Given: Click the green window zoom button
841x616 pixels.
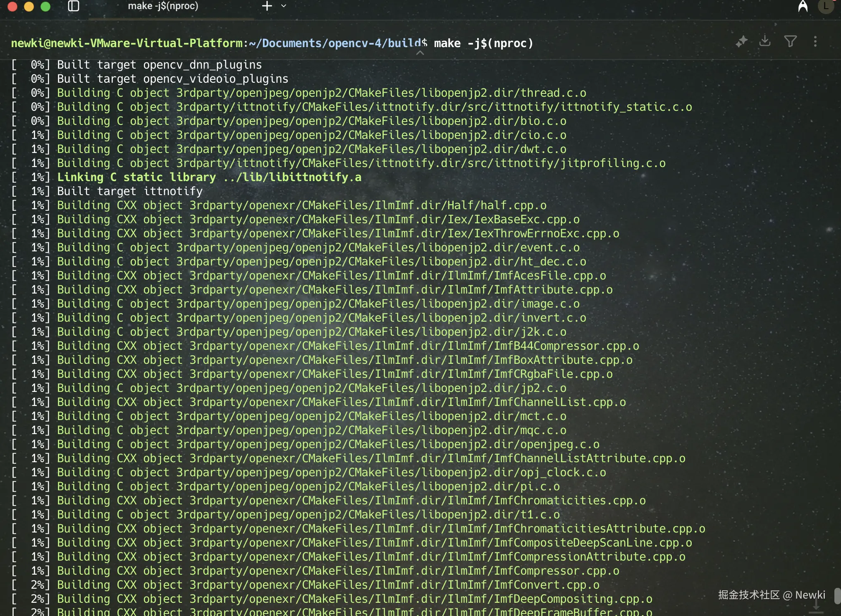Looking at the screenshot, I should pos(45,6).
